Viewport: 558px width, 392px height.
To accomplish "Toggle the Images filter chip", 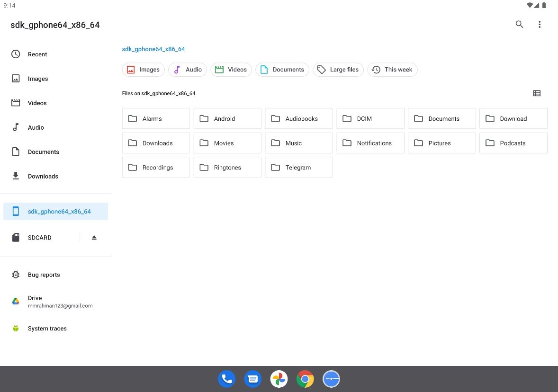I will tap(143, 70).
